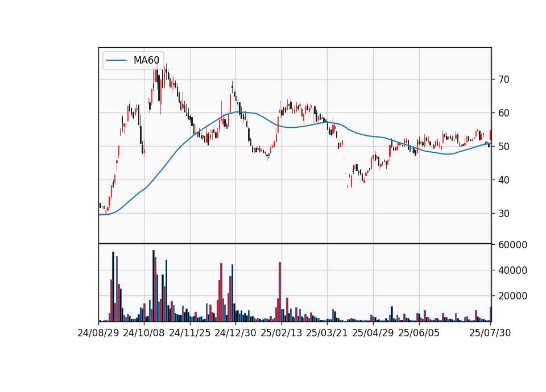Click the price axis label 70
The height and width of the screenshot is (392, 546).
click(504, 80)
